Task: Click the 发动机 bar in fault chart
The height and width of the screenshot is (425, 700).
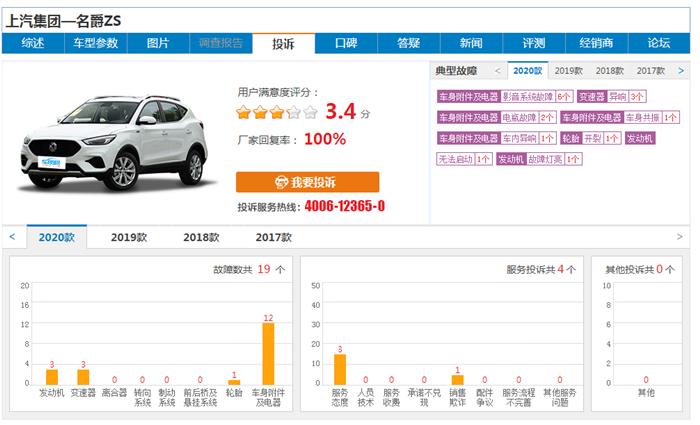Action: (x=52, y=377)
